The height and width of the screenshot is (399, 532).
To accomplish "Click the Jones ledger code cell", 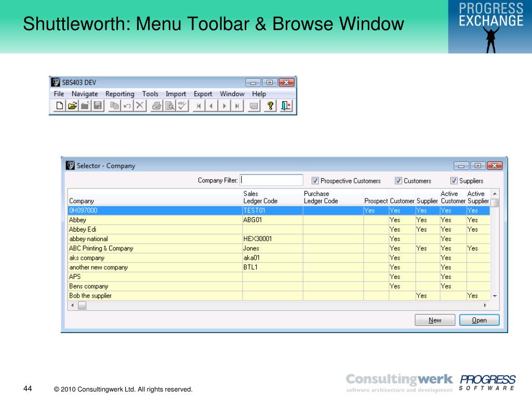I will (272, 248).
